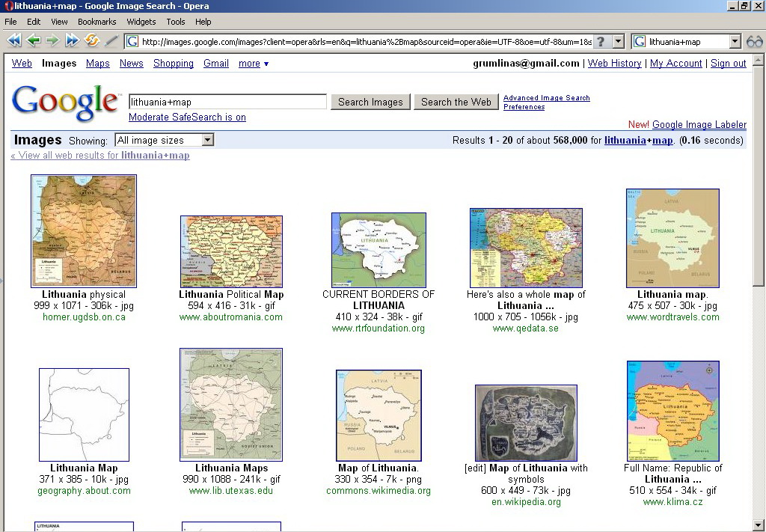Click the Reload page icon

92,41
